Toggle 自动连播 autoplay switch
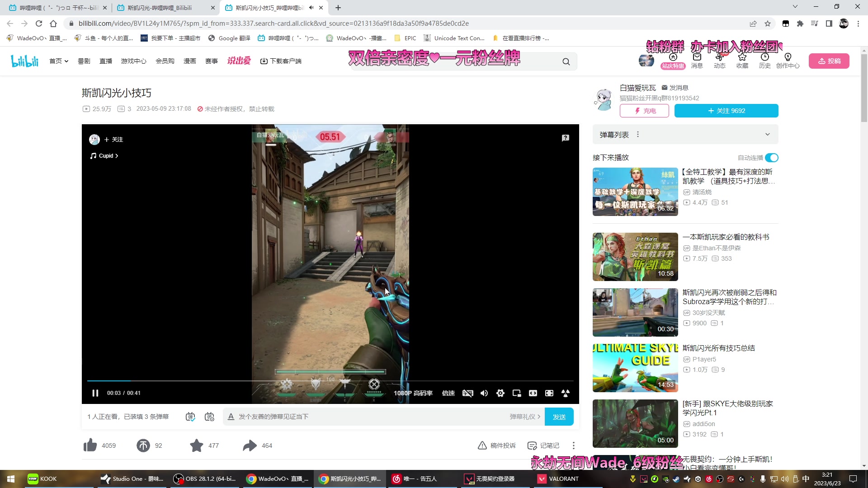Viewport: 868px width, 488px height. (x=772, y=158)
